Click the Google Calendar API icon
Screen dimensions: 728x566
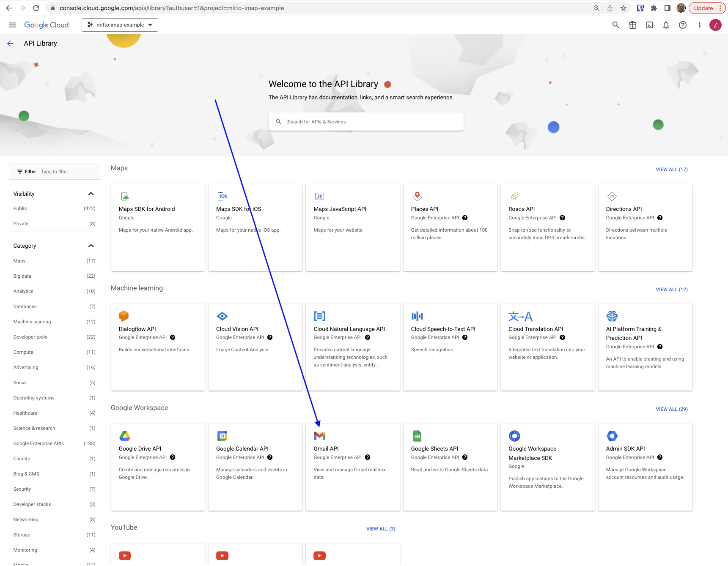tap(222, 436)
